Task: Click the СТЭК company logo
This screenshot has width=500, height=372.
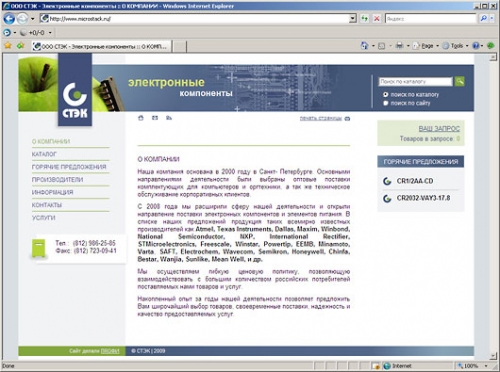Action: (x=75, y=100)
